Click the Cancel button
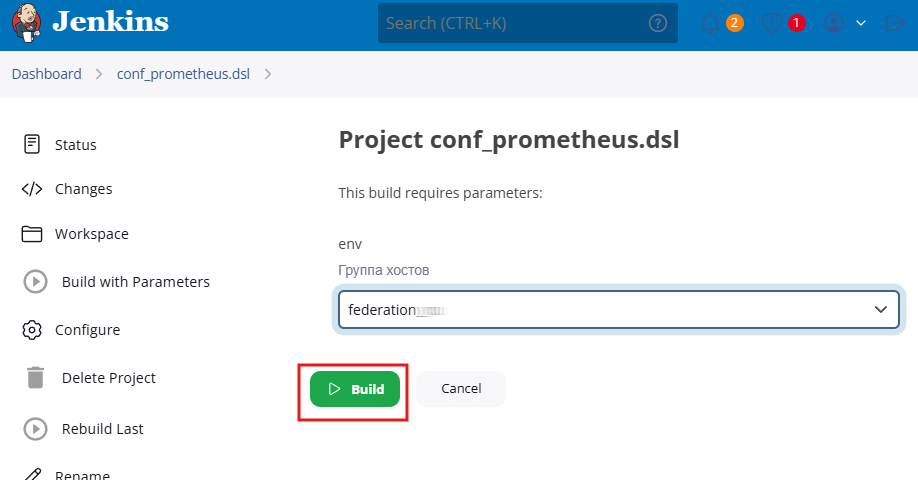This screenshot has width=918, height=480. tap(461, 389)
